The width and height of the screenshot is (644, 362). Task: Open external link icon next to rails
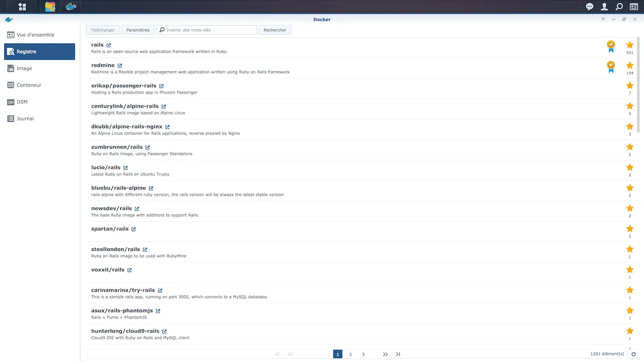[x=109, y=45]
